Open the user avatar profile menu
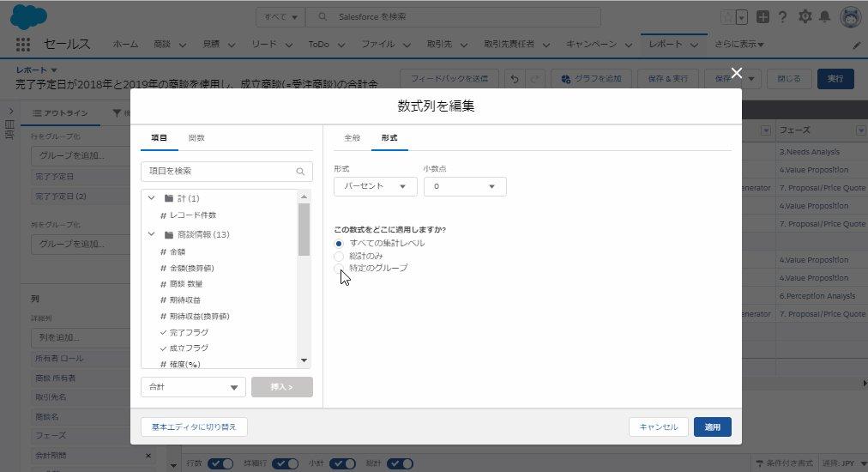868x472 pixels. click(x=851, y=16)
